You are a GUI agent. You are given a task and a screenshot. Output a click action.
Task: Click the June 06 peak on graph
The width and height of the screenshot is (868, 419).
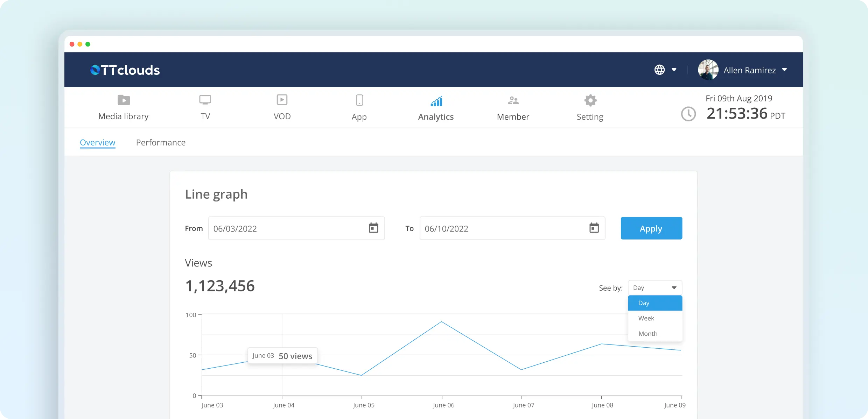[441, 321]
